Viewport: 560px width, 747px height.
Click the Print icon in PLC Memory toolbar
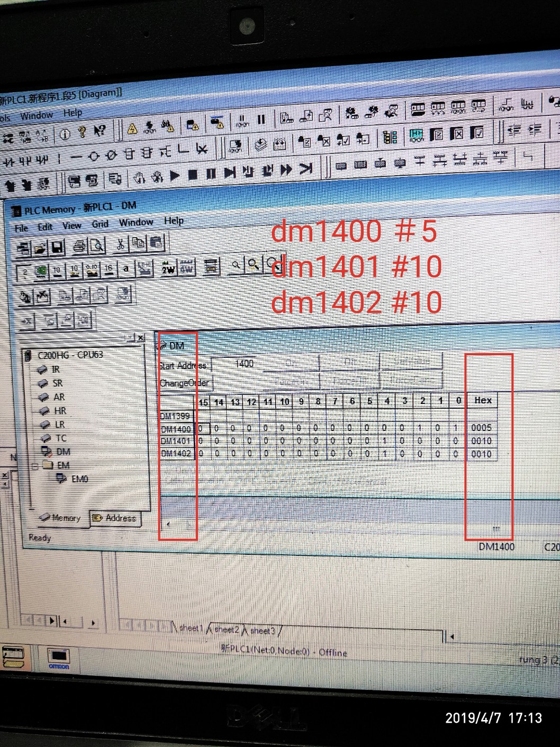79,246
